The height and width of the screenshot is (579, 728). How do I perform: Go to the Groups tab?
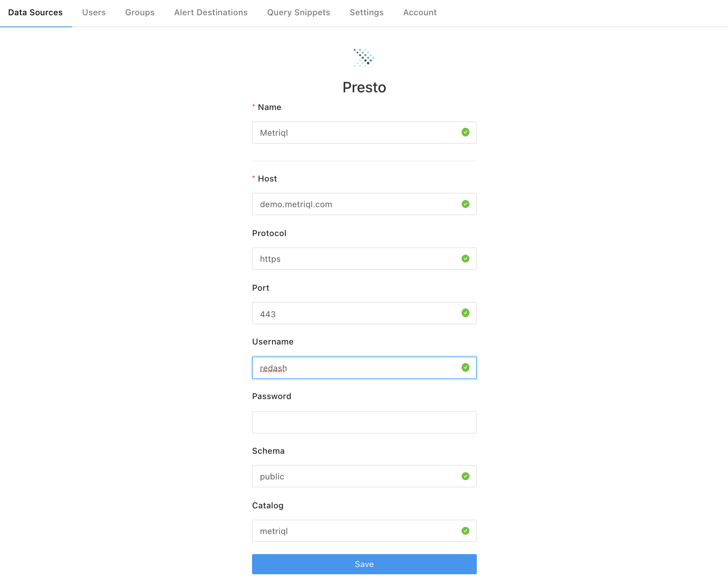pos(140,12)
